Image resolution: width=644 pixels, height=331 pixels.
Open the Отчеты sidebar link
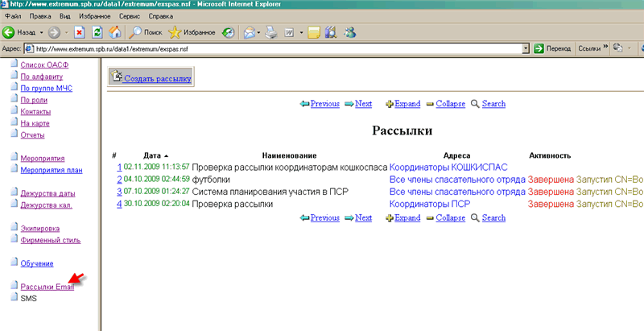tap(32, 135)
